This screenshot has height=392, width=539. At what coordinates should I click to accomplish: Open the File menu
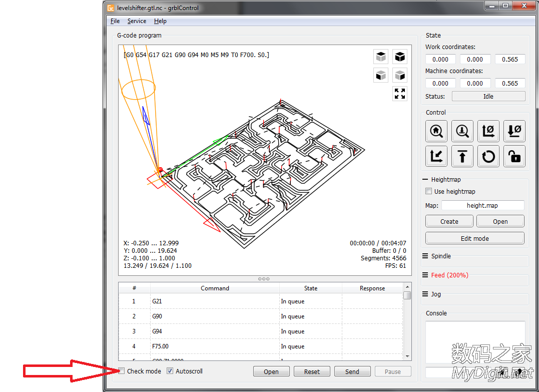tap(115, 21)
